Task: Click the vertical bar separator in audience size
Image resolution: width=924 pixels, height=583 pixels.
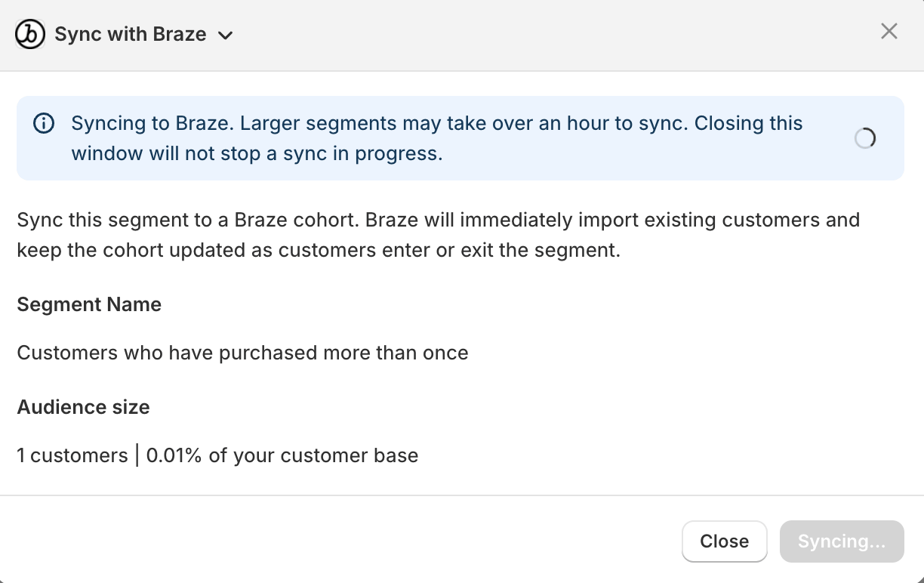Action: [137, 455]
